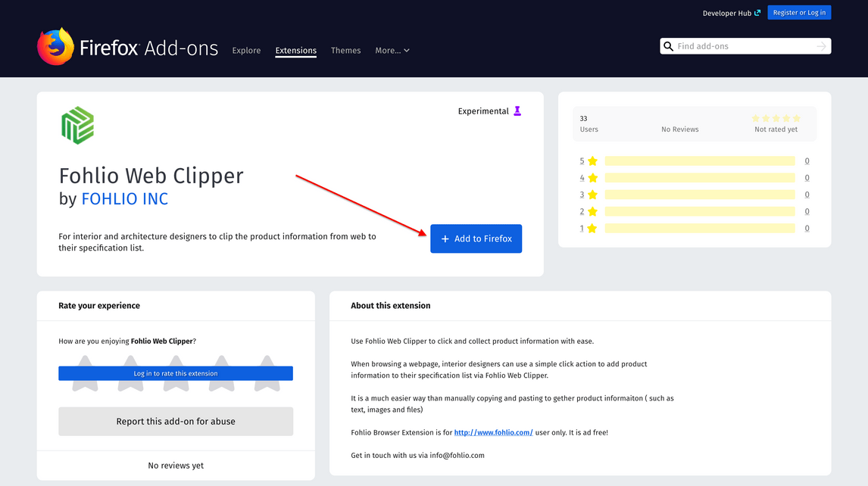868x486 pixels.
Task: Click the 4-star review count 0
Action: [x=807, y=178]
